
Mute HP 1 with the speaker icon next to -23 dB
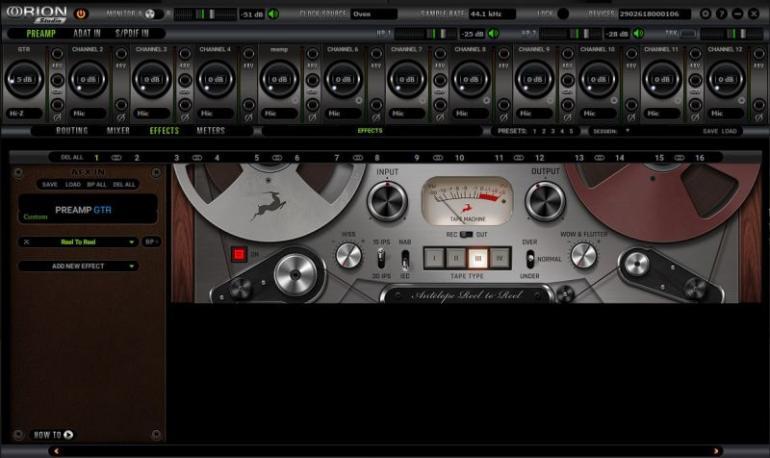click(x=493, y=33)
